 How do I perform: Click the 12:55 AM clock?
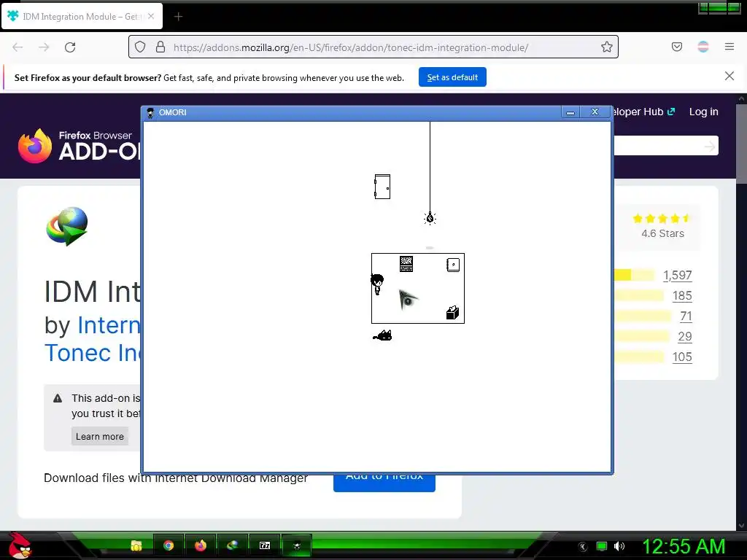click(684, 546)
